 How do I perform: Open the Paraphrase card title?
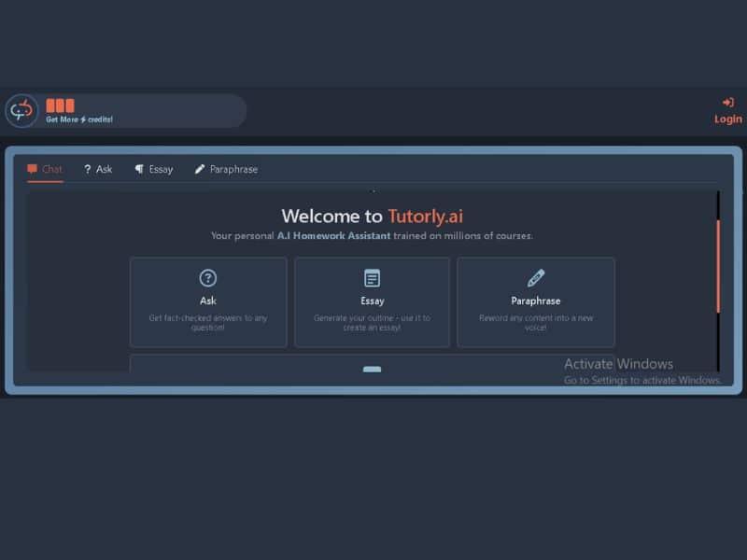536,301
